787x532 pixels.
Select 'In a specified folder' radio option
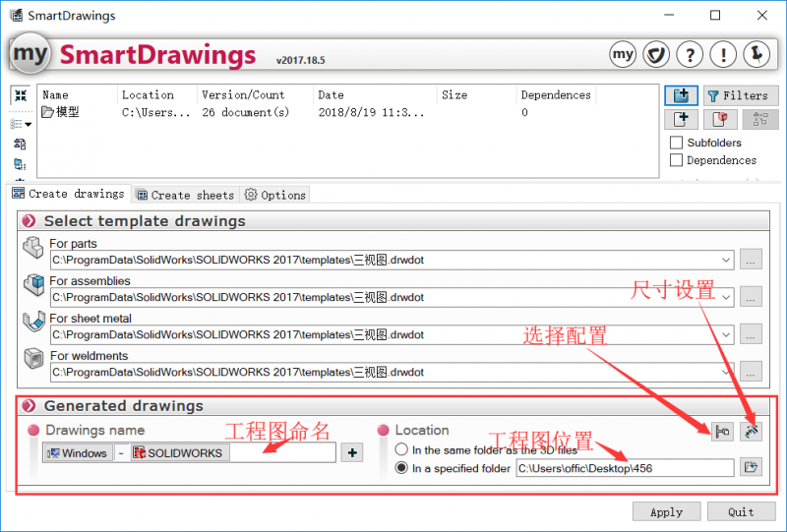pos(401,468)
